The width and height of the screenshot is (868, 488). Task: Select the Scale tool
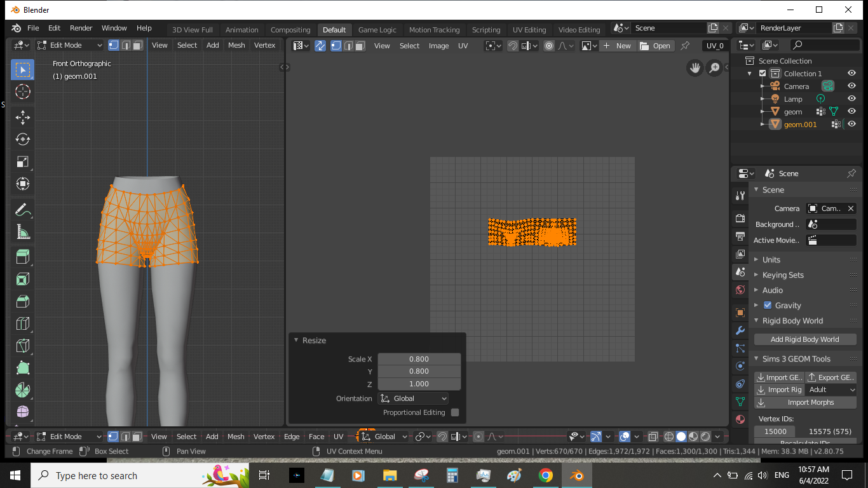coord(22,161)
